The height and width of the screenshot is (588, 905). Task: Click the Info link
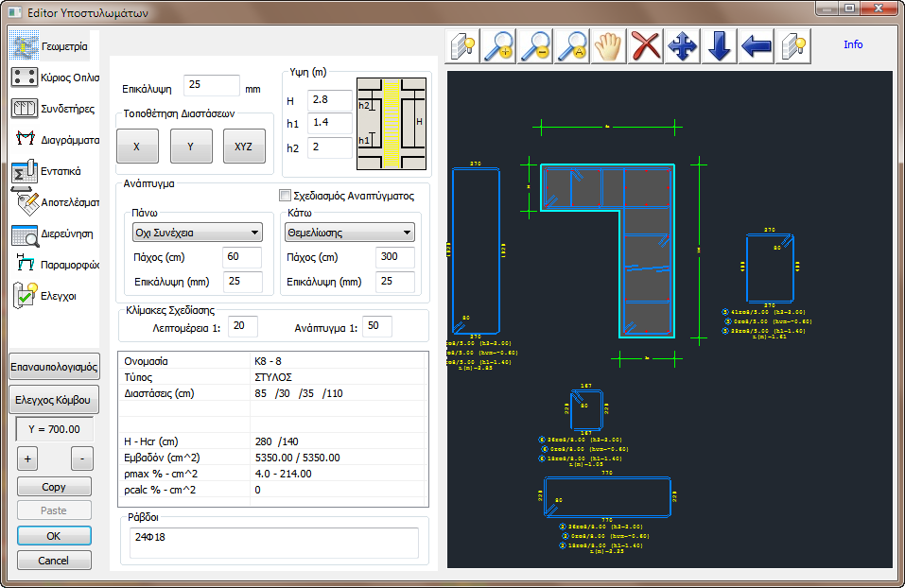(x=853, y=44)
